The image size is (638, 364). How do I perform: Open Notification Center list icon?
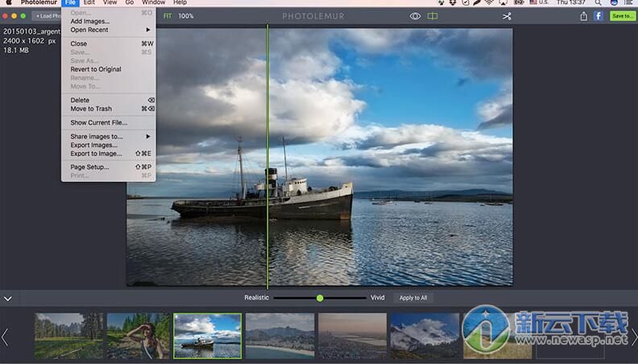pyautogui.click(x=628, y=2)
